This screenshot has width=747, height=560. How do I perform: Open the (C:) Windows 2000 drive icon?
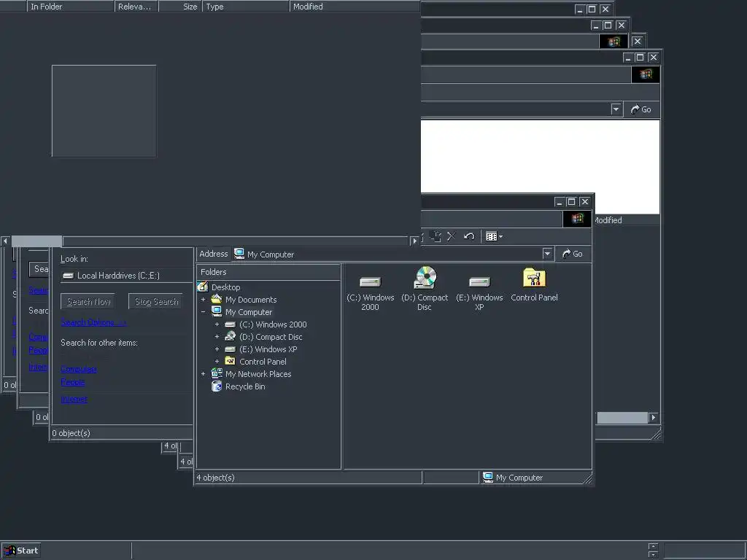point(370,289)
